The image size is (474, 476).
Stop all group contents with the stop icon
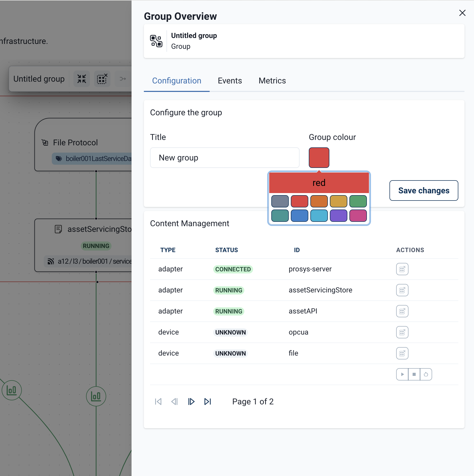pos(414,374)
